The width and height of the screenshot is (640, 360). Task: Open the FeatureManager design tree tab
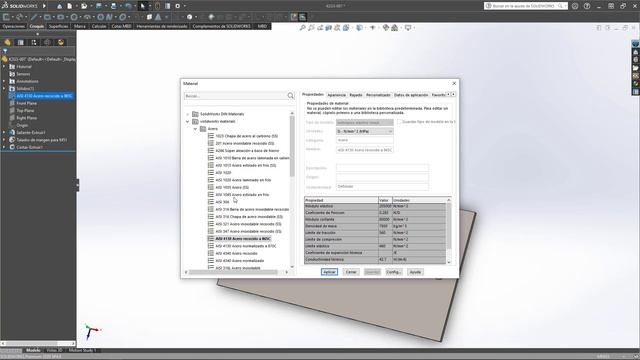point(7,42)
